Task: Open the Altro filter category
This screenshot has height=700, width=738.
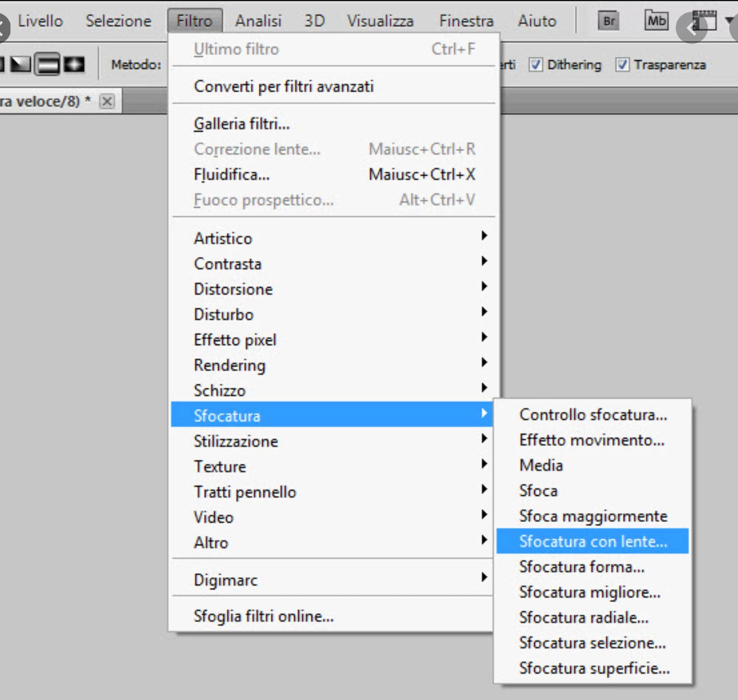Action: [332, 543]
